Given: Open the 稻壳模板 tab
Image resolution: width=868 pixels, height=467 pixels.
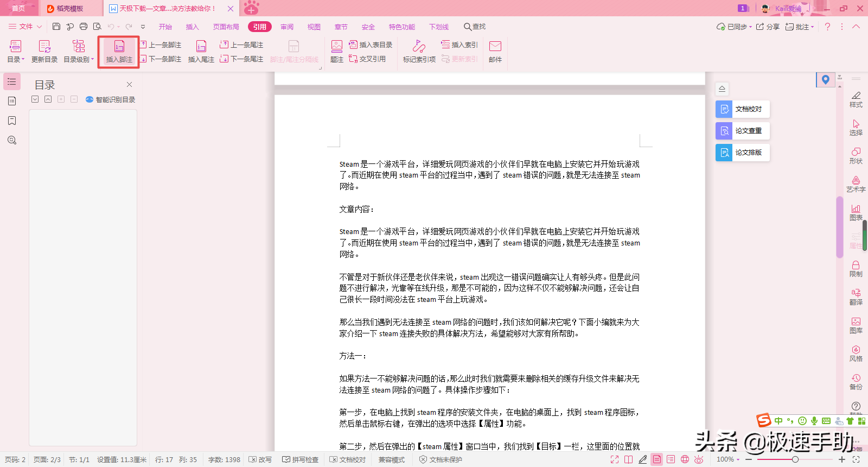Looking at the screenshot, I should click(x=70, y=8).
